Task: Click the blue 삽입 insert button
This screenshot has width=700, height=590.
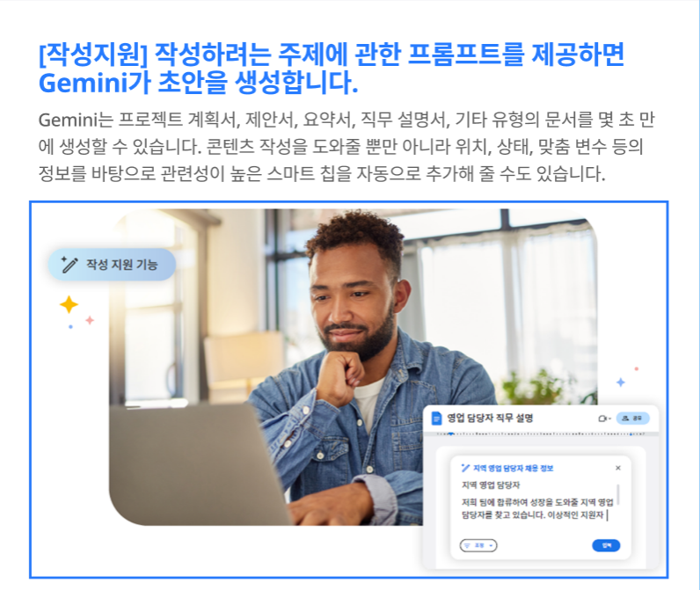Action: [x=606, y=545]
